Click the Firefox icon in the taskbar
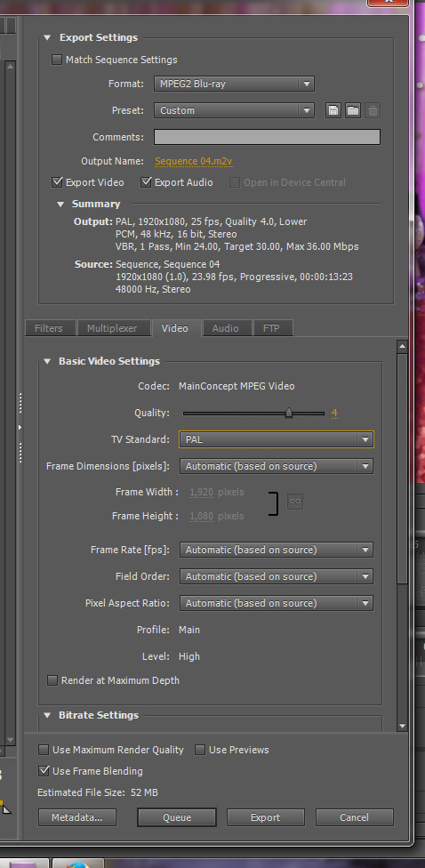 [x=78, y=864]
